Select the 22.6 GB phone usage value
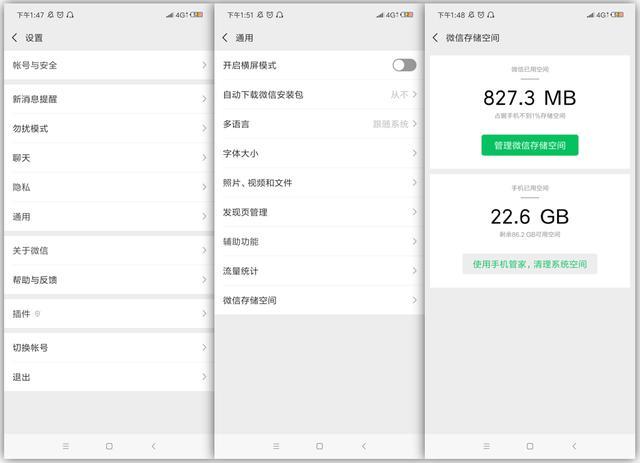The height and width of the screenshot is (463, 640). click(530, 216)
